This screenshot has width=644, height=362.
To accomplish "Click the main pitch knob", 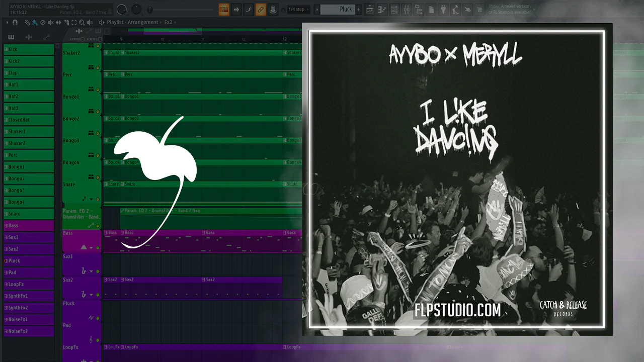I will coord(136,10).
